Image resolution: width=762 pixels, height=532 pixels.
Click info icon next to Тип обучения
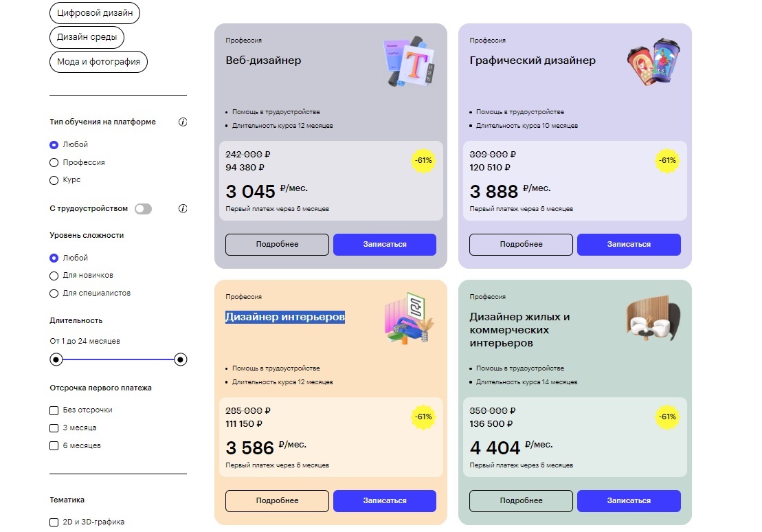coord(183,122)
